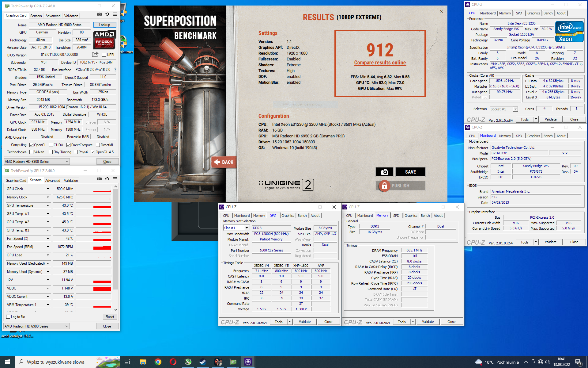Click the VDDC red sensor graph bar

(x=94, y=288)
